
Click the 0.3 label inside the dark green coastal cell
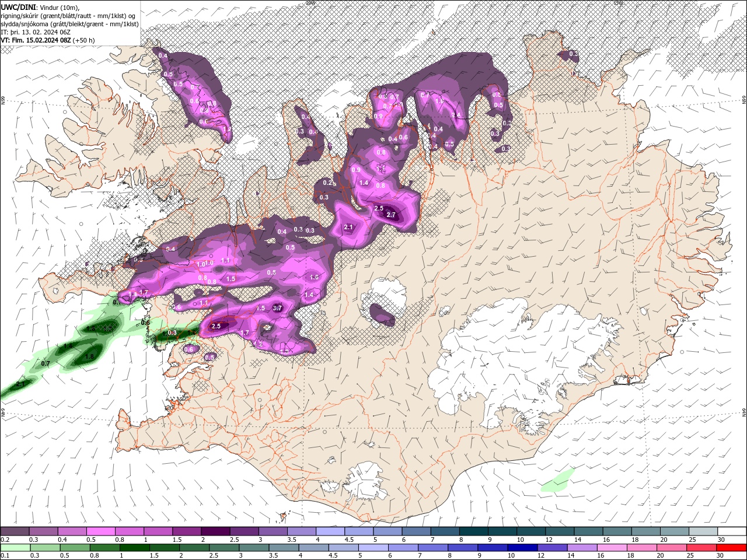click(172, 332)
